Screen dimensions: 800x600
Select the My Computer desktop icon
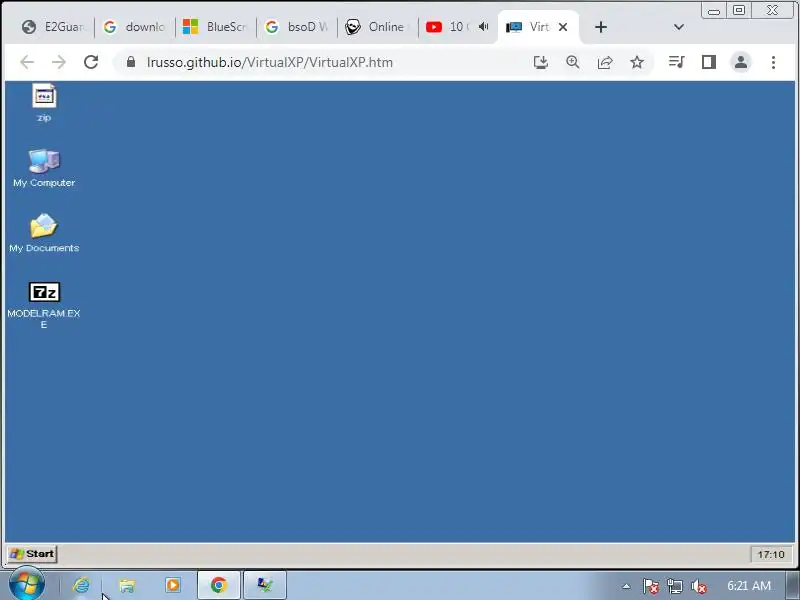(44, 168)
